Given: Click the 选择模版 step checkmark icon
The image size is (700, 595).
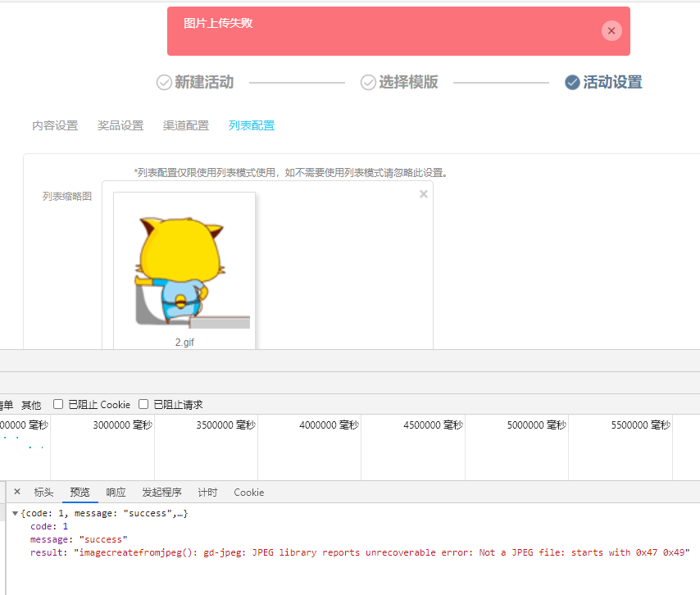Looking at the screenshot, I should click(368, 82).
